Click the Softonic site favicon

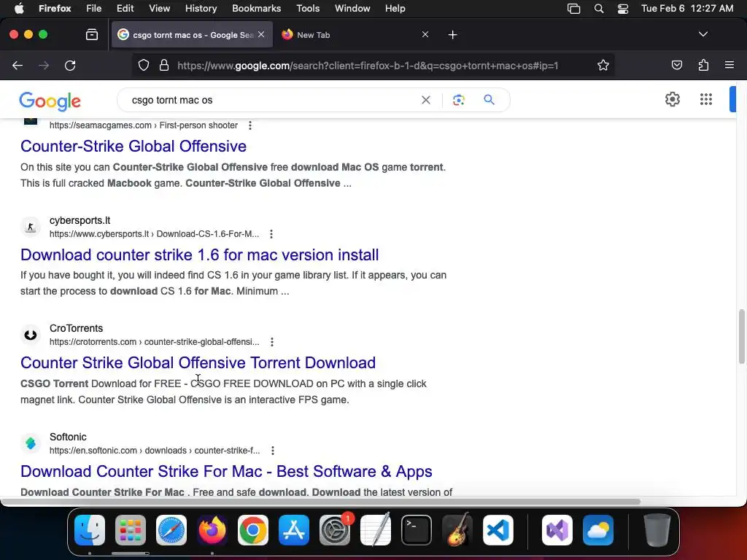point(31,443)
